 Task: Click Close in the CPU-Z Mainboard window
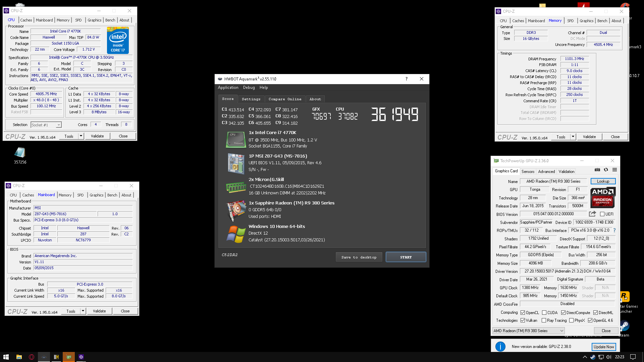pos(125,311)
